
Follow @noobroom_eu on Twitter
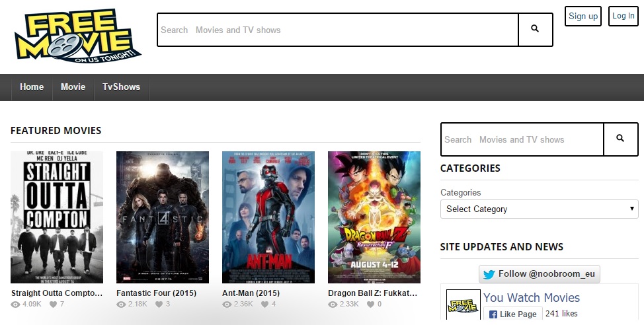[540, 274]
